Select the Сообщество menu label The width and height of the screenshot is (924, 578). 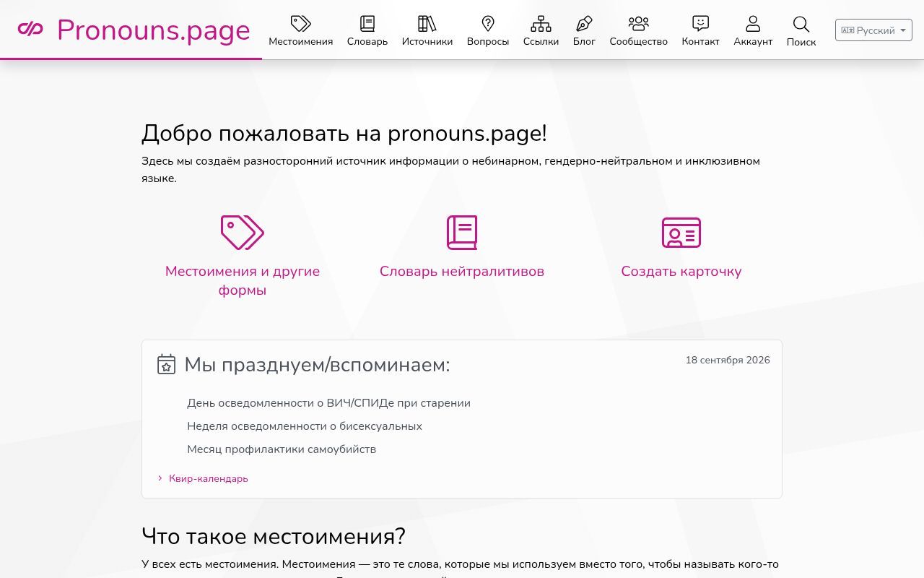coord(639,42)
